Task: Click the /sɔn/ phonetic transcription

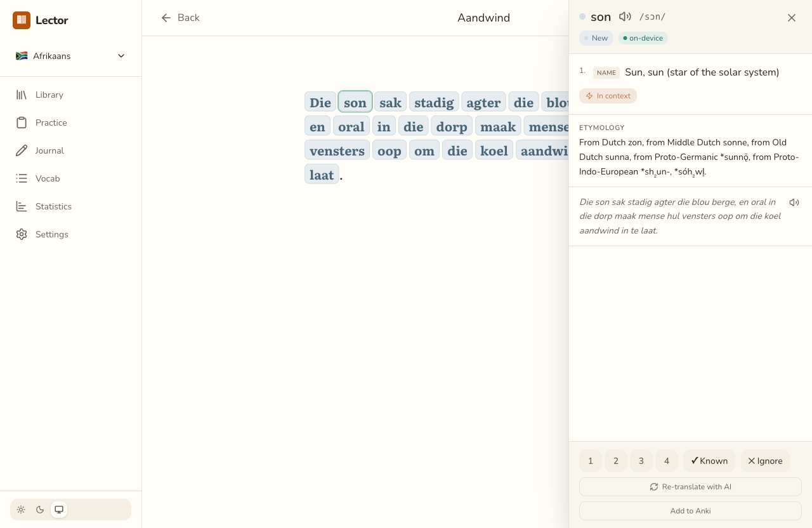Action: pos(652,17)
